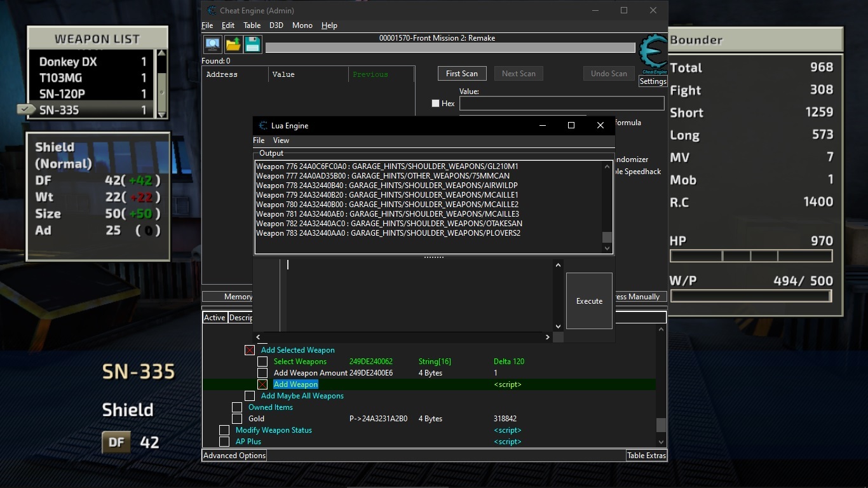Toggle the Gold entry checkbox

(x=237, y=419)
